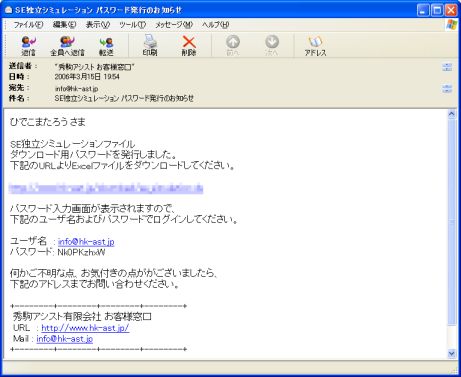
Task: Click the Reply All (全員へ返信) icon
Action: [67, 46]
